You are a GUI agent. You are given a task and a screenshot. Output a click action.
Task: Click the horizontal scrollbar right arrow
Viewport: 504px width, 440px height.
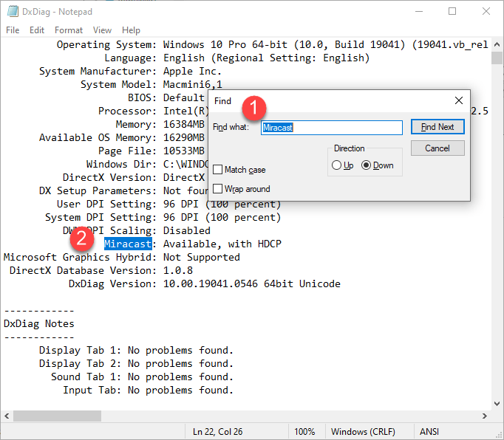coord(485,416)
